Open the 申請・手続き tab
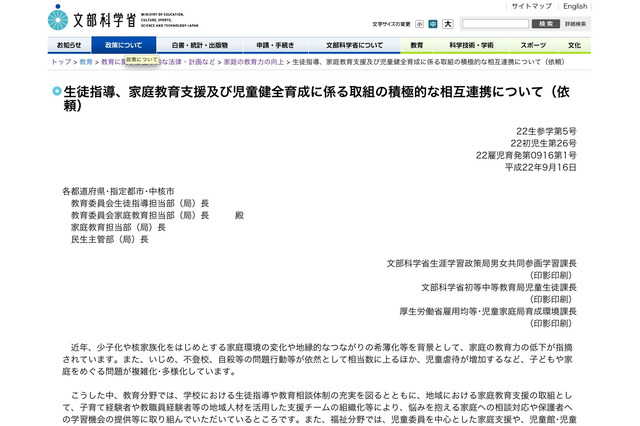Image resolution: width=640 pixels, height=426 pixels. pos(276,45)
